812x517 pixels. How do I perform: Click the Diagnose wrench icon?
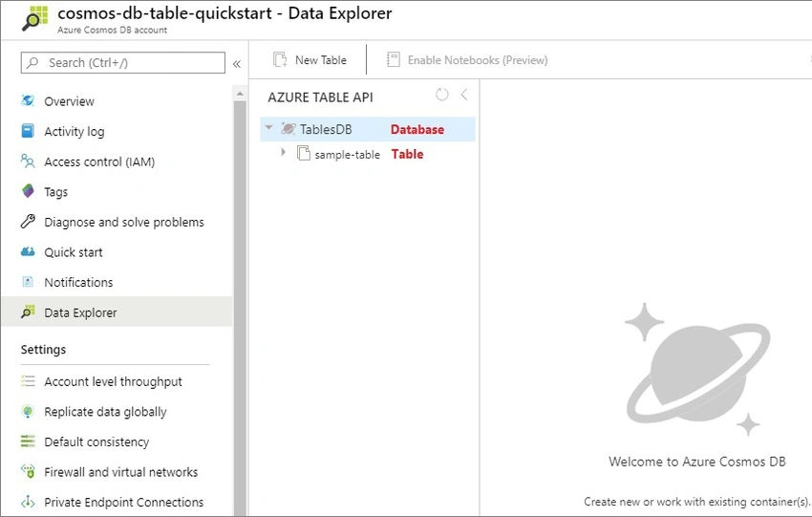[28, 221]
